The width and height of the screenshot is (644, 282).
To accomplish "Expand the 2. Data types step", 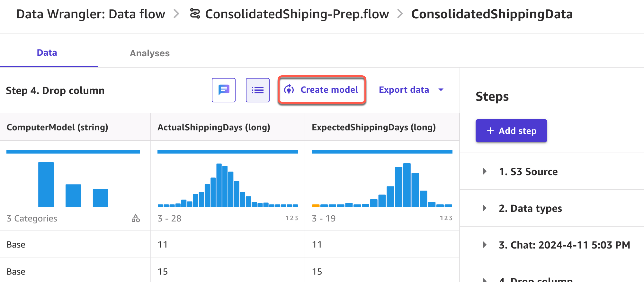I will click(485, 208).
